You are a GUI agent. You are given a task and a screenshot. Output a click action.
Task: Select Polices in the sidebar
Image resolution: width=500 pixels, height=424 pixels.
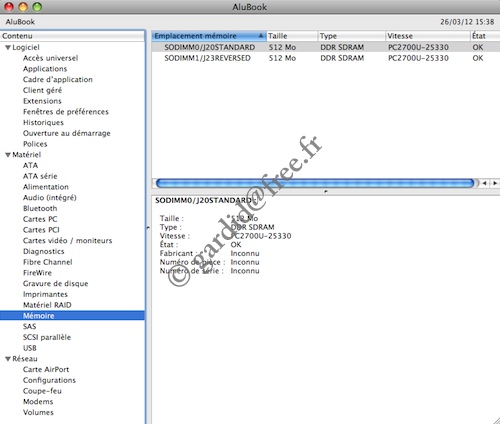coord(35,144)
